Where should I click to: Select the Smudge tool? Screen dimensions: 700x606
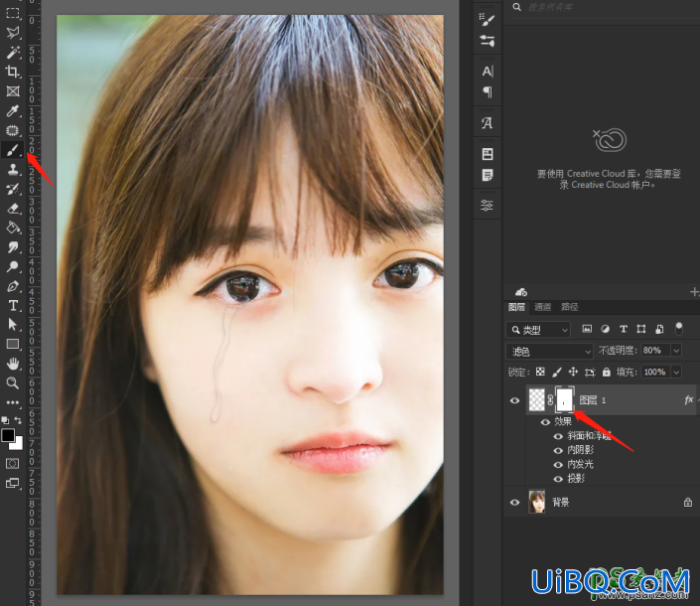pos(13,247)
